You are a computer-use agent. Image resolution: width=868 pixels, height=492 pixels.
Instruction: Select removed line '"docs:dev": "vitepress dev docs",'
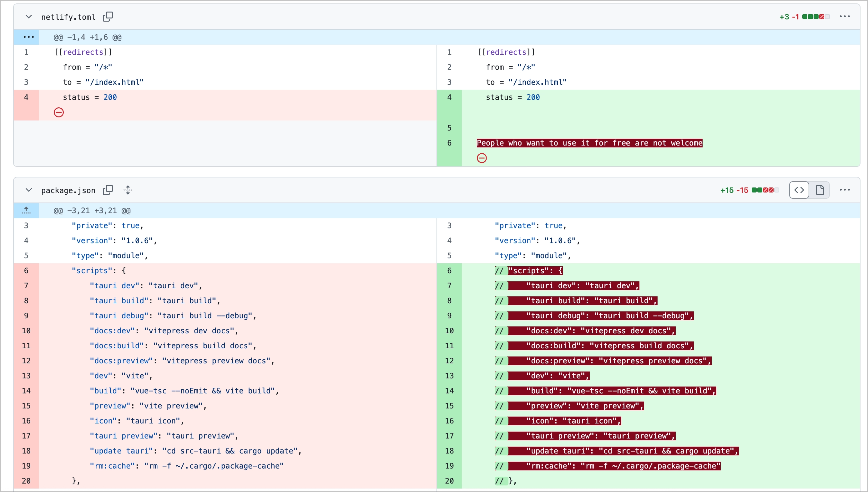[x=164, y=331]
